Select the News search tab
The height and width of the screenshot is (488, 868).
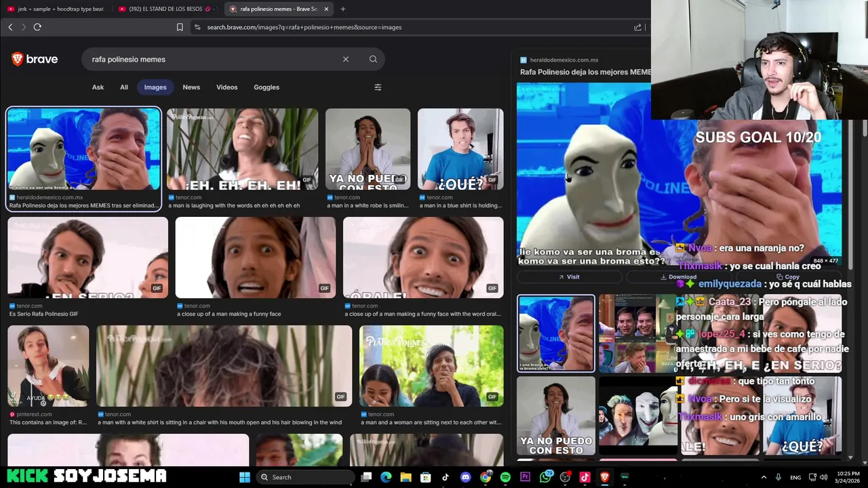coord(191,87)
